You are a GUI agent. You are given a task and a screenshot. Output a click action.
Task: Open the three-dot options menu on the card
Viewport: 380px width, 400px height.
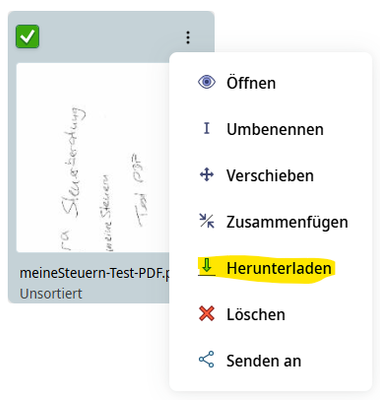pos(188,37)
